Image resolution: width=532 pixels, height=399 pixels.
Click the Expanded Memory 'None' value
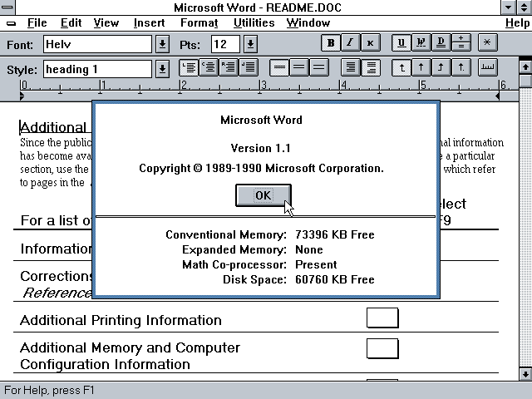[x=309, y=249]
